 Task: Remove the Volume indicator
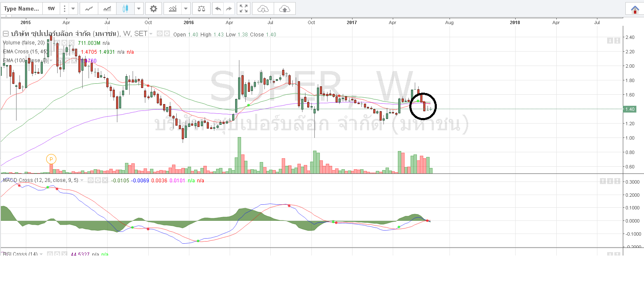(x=71, y=43)
